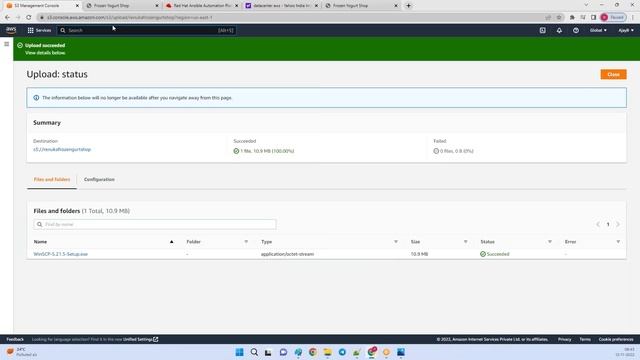Open Cookie preferences link

point(616,339)
